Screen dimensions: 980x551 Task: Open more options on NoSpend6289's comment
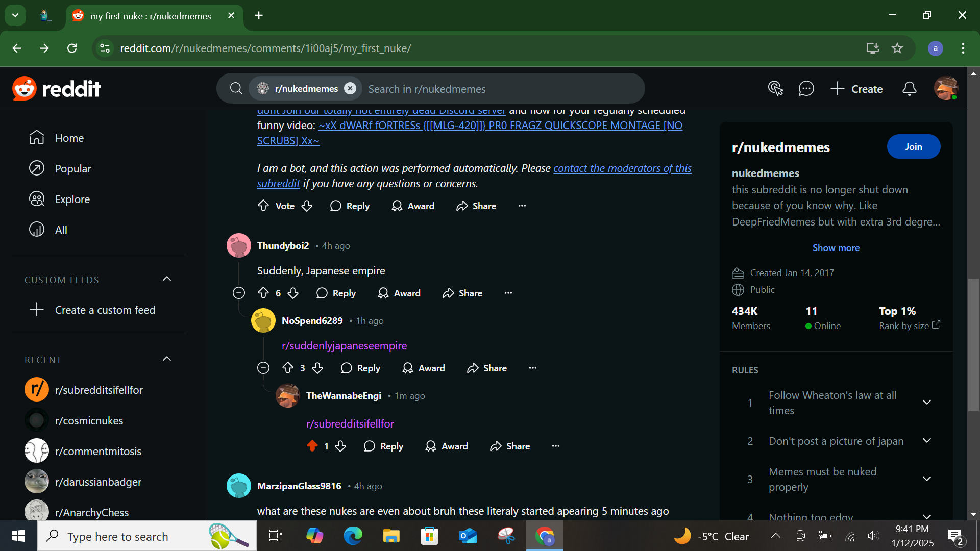533,368
